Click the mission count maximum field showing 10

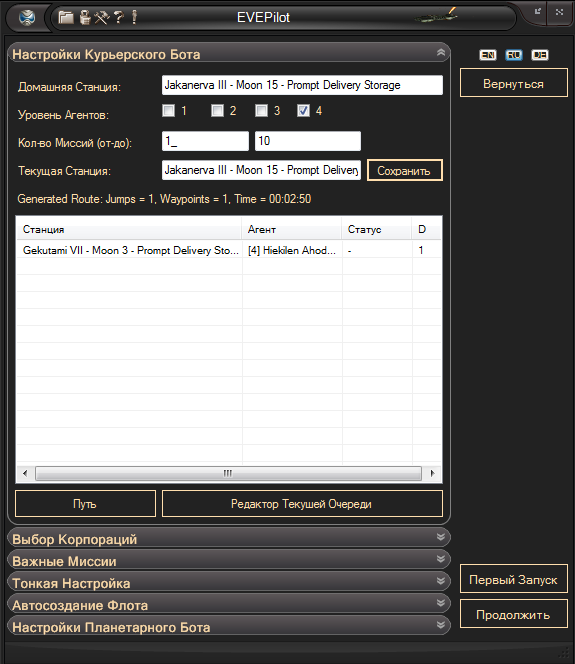[308, 141]
